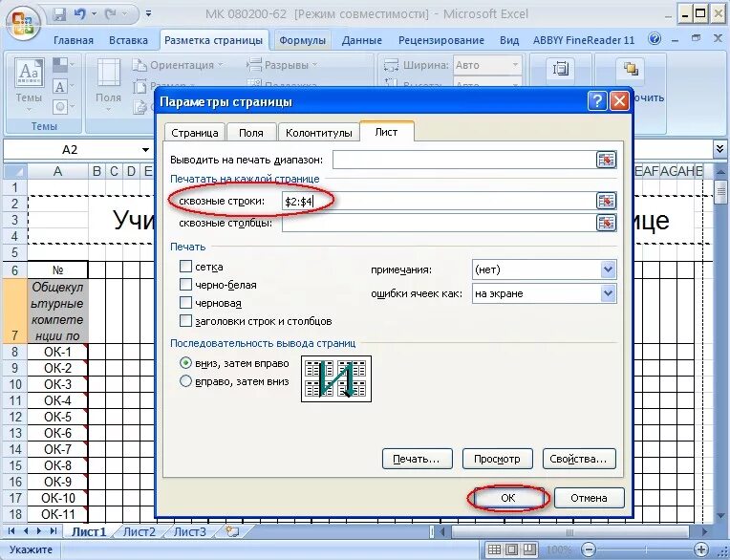Click the Свойства... button
The width and height of the screenshot is (730, 560).
point(579,459)
